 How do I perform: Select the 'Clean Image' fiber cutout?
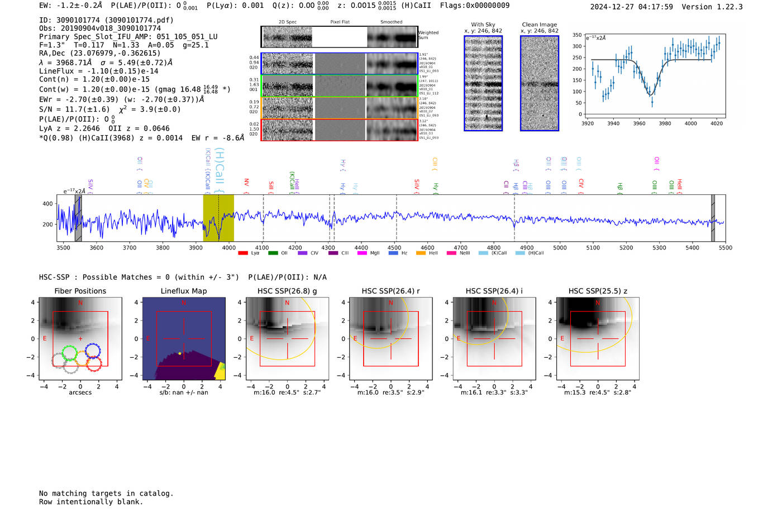[x=540, y=83]
